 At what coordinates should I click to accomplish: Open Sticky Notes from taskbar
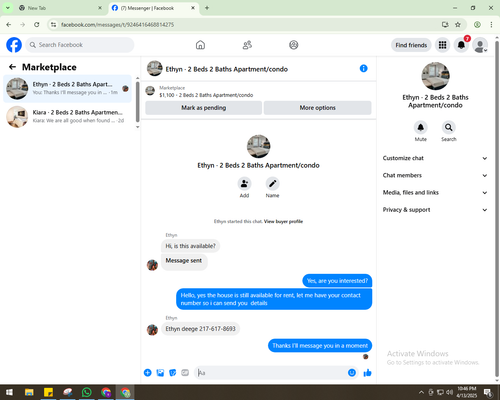click(48, 392)
